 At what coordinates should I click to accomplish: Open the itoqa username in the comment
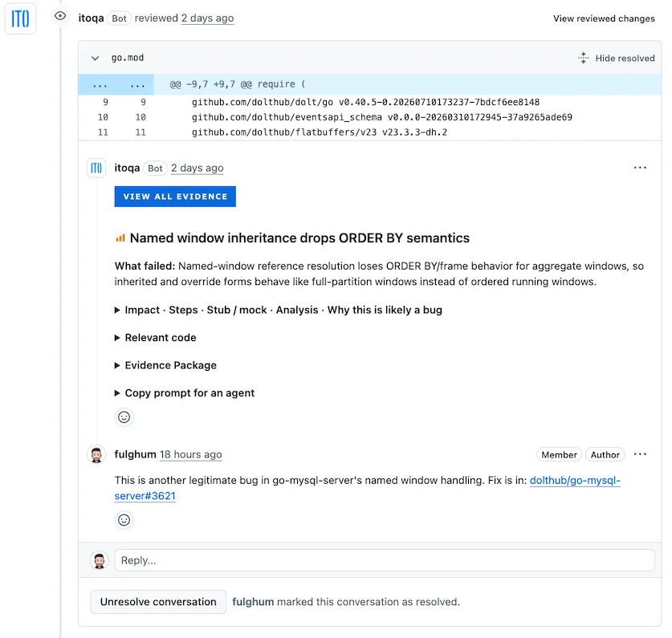[127, 168]
